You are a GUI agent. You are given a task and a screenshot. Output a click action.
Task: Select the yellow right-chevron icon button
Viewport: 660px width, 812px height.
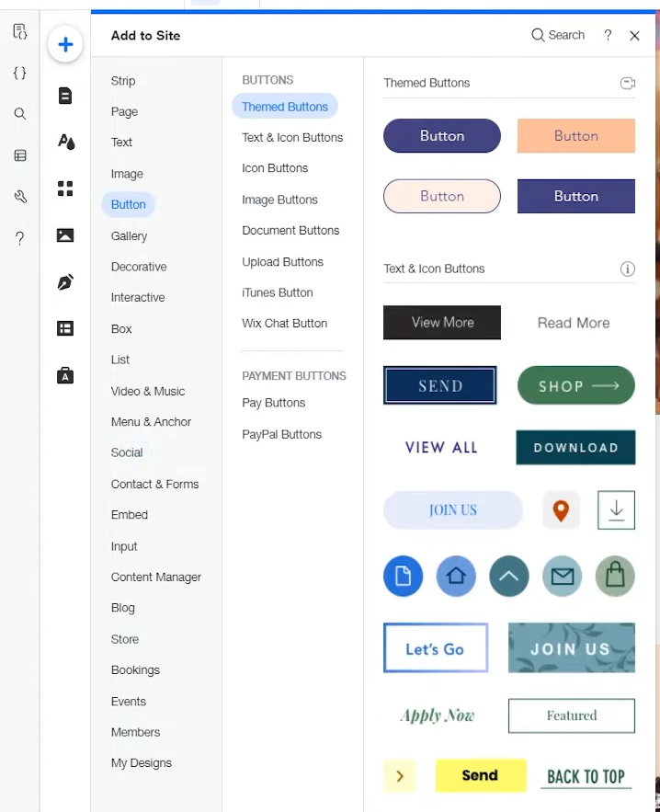(x=400, y=776)
